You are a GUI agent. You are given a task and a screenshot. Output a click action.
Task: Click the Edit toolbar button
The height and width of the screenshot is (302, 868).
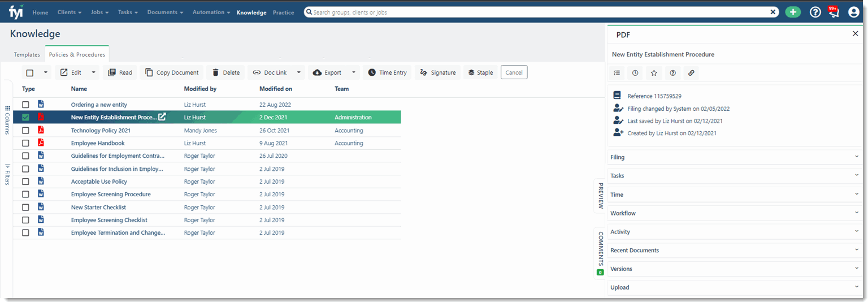click(71, 72)
